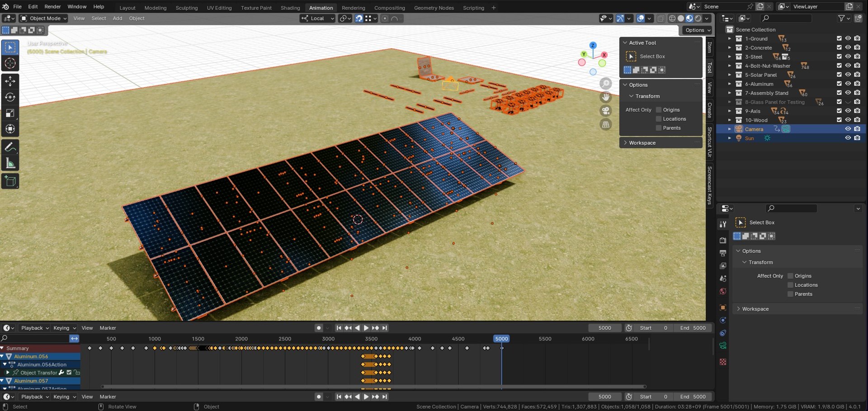
Task: Collapse the Active Tool panel in sidebar
Action: tap(625, 43)
